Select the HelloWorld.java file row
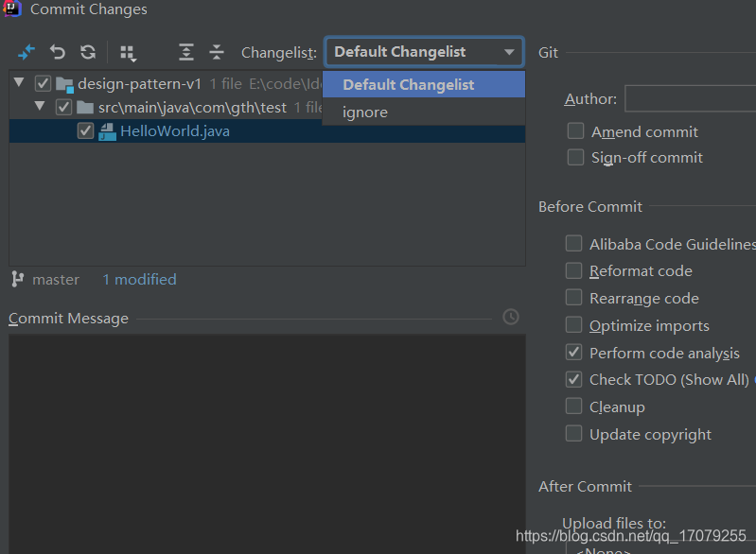Image resolution: width=756 pixels, height=554 pixels. [267, 131]
